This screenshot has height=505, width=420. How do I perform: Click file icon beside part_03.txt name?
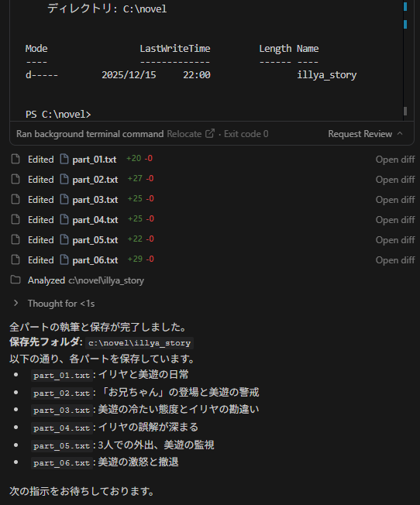[x=64, y=199]
